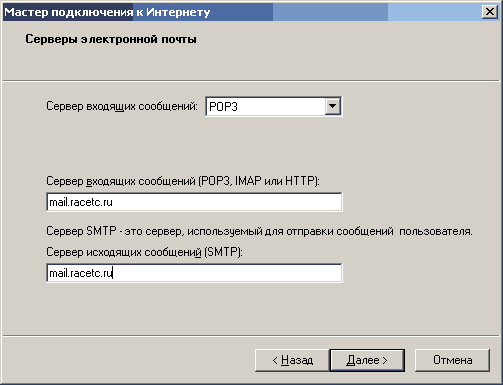This screenshot has width=503, height=385.
Task: Go back with the < Назад button
Action: [x=292, y=360]
